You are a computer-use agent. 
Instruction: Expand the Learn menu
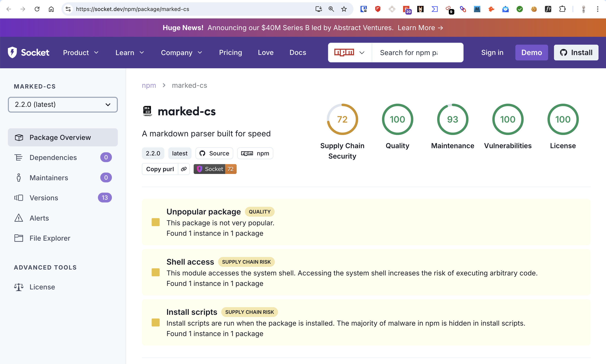(130, 53)
